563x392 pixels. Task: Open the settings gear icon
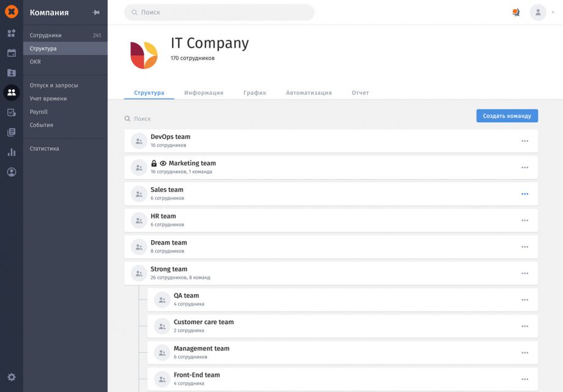11,377
